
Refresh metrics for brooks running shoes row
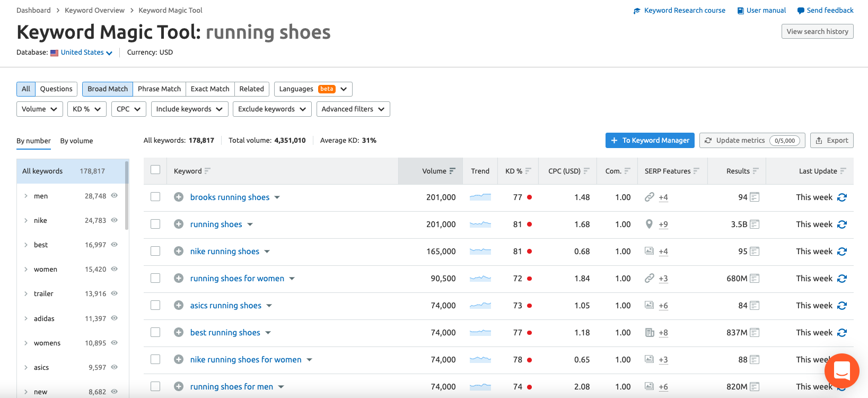coord(842,197)
